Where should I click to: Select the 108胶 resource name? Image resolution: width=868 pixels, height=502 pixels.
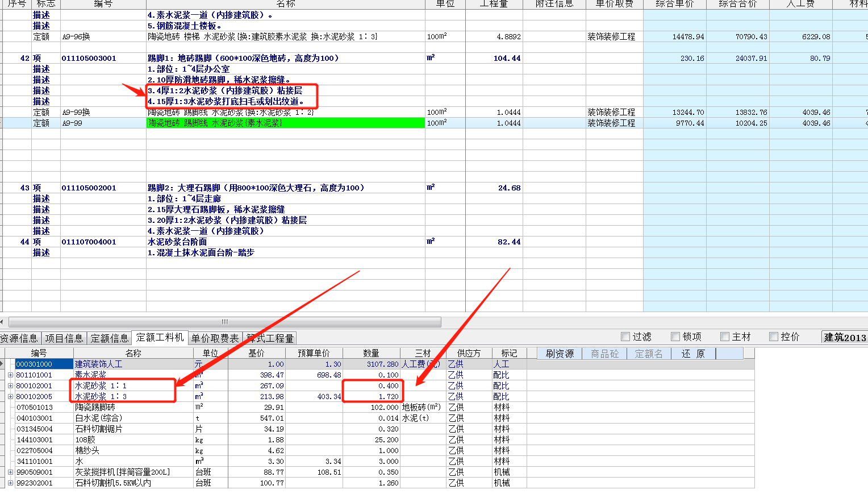[x=85, y=440]
